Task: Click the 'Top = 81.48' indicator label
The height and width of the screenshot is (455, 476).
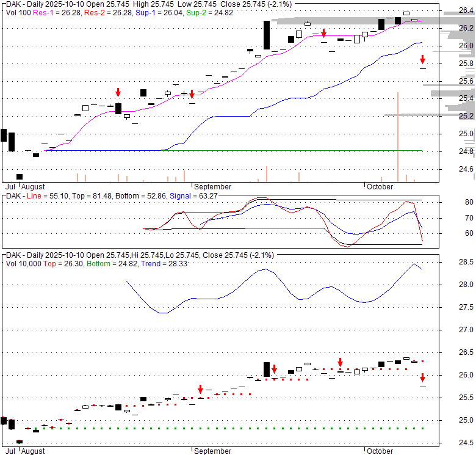Action: tap(92, 196)
